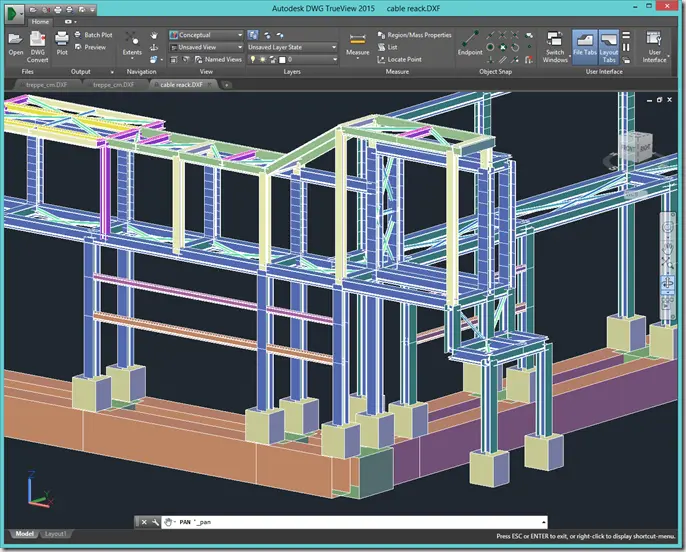Open the layer 0 dropdown list
This screenshot has width=686, height=552.
click(292, 59)
